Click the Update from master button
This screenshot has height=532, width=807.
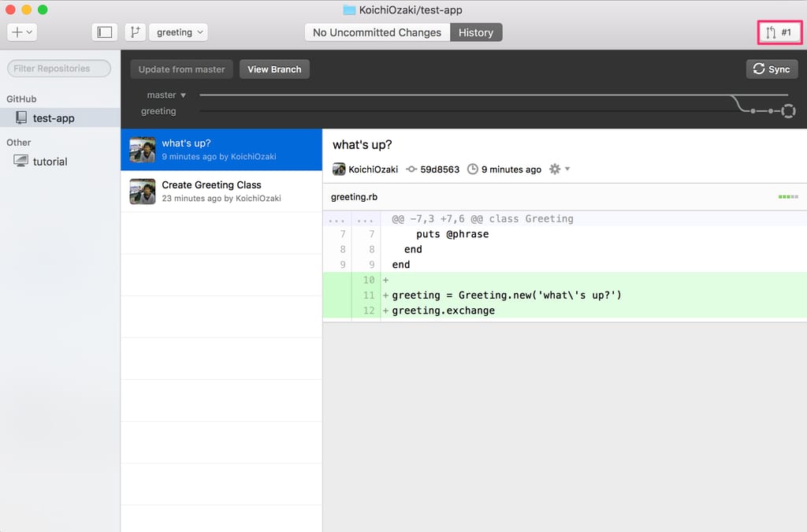point(181,69)
